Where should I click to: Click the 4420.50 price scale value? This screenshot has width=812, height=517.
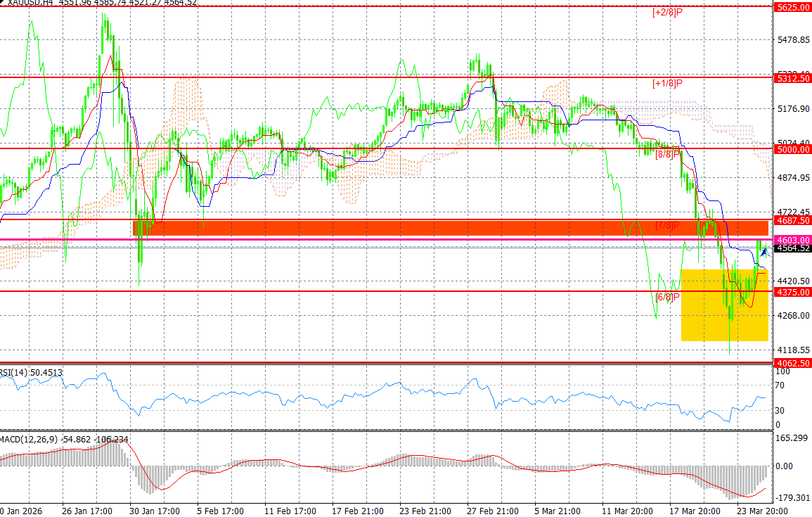click(x=793, y=281)
